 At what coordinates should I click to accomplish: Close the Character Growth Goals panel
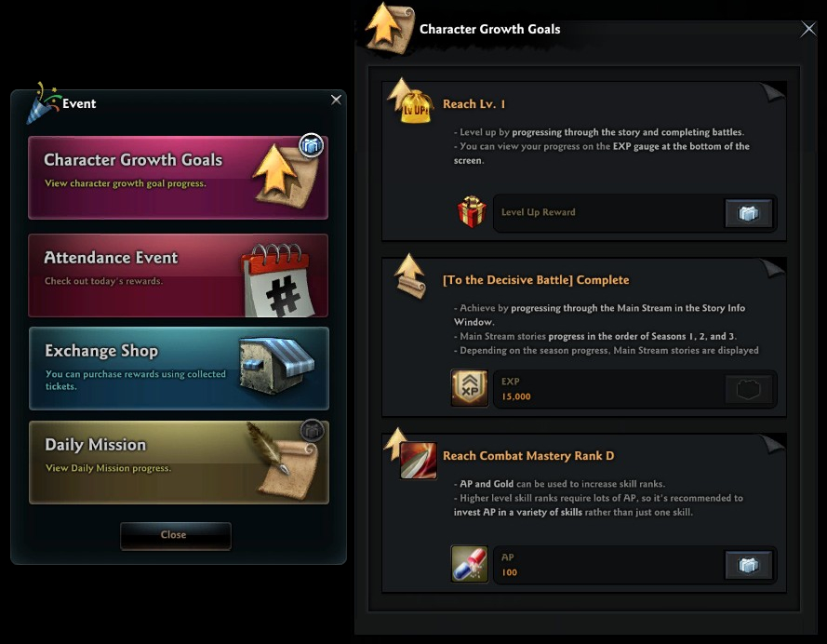tap(808, 29)
